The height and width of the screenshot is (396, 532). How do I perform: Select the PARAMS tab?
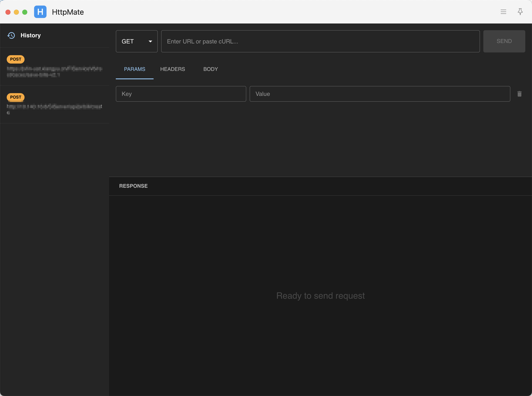point(134,69)
